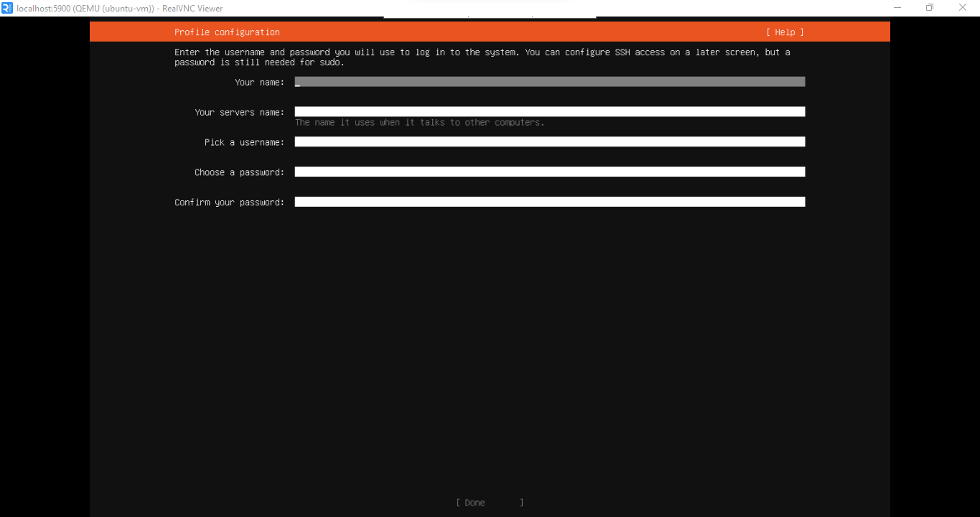Select the 'Pick a username' field
The height and width of the screenshot is (517, 980).
[x=550, y=142]
